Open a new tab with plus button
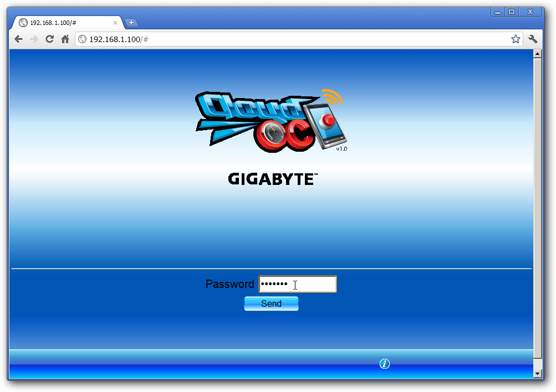This screenshot has height=392, width=556. [x=131, y=23]
